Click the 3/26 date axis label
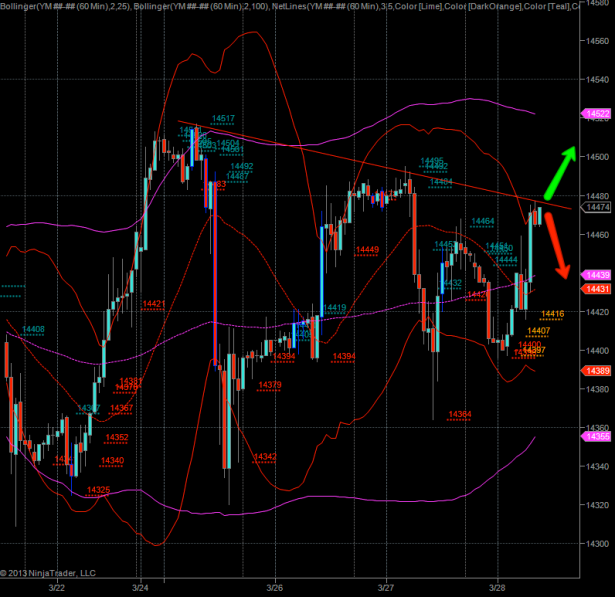This screenshot has height=597, width=615. (x=275, y=588)
